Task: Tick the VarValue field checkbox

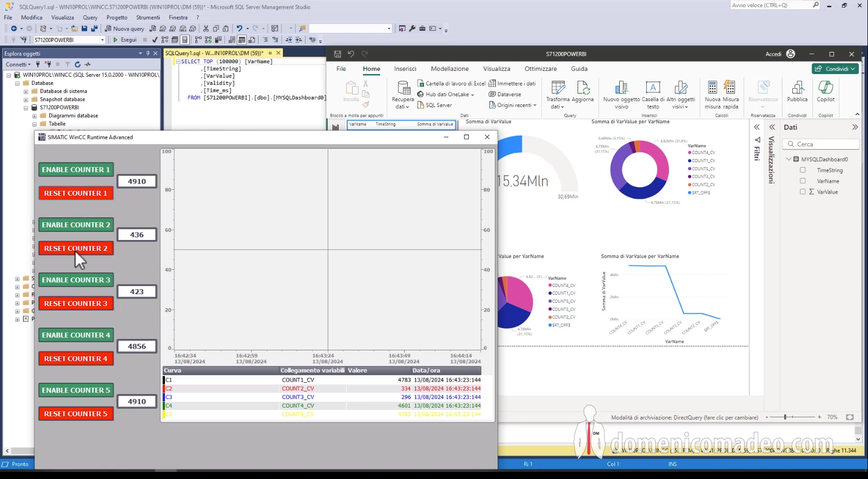Action: [x=803, y=192]
